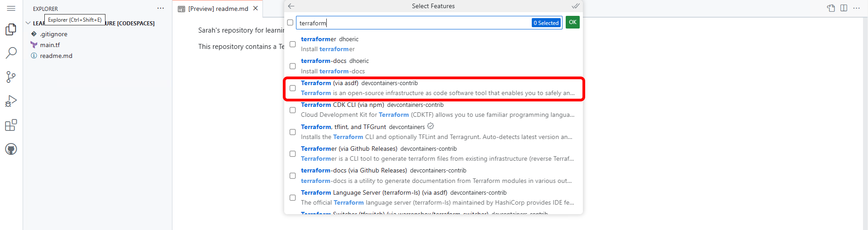Viewport: 868px width, 230px height.
Task: Click the 0 Selected badge
Action: (546, 23)
